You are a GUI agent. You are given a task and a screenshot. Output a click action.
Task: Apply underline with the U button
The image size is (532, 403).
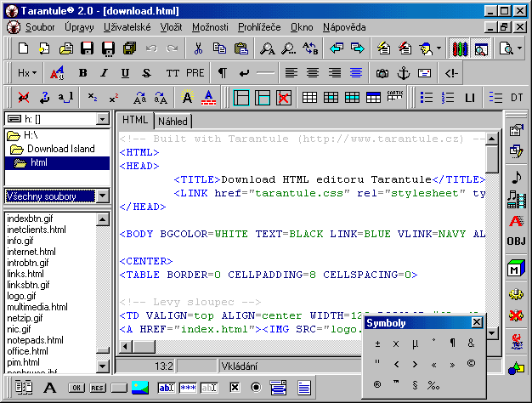pos(125,73)
